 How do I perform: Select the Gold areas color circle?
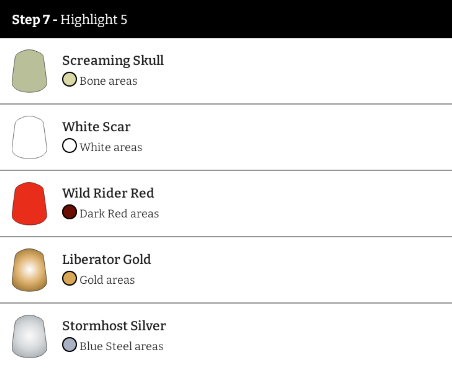69,279
